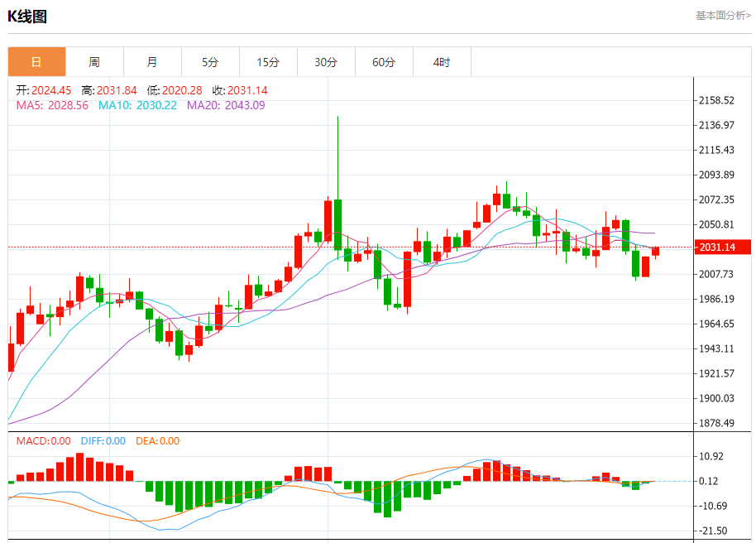The image size is (756, 543).
Task: Click the -10.69 MACD axis label
Action: pos(713,506)
